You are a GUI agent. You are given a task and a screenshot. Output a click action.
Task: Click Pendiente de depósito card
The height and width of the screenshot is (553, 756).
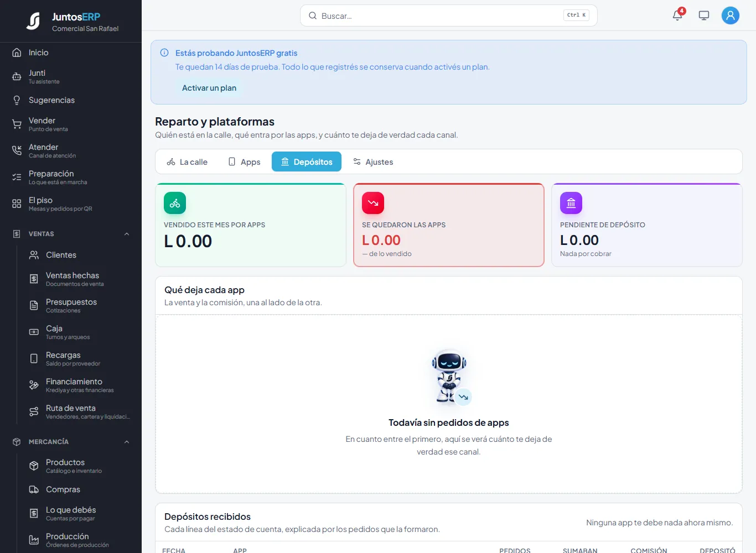point(647,225)
